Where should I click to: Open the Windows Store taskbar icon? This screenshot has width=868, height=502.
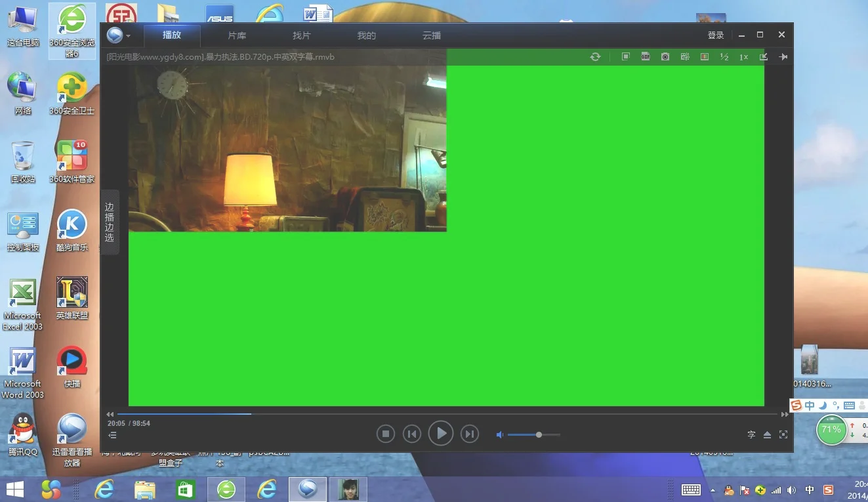coord(185,489)
